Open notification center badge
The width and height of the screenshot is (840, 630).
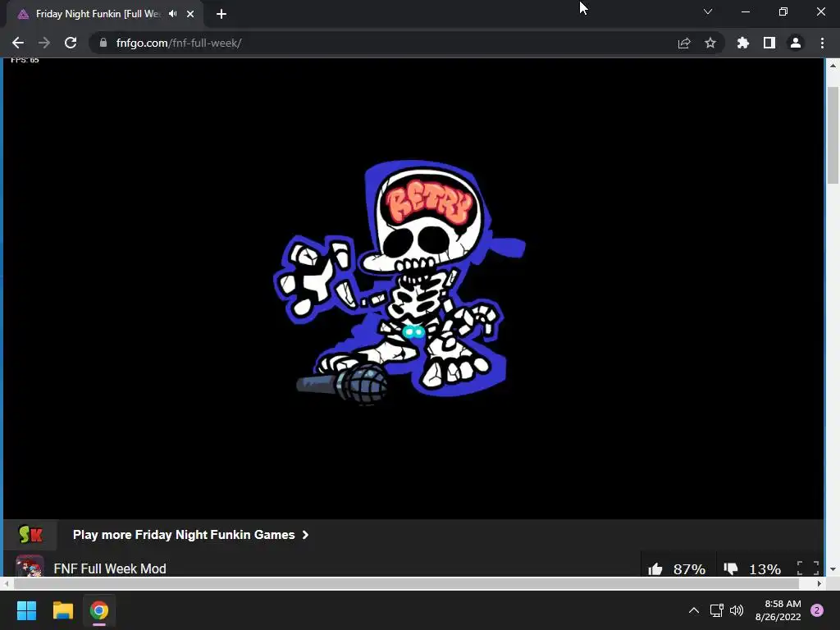[817, 610]
